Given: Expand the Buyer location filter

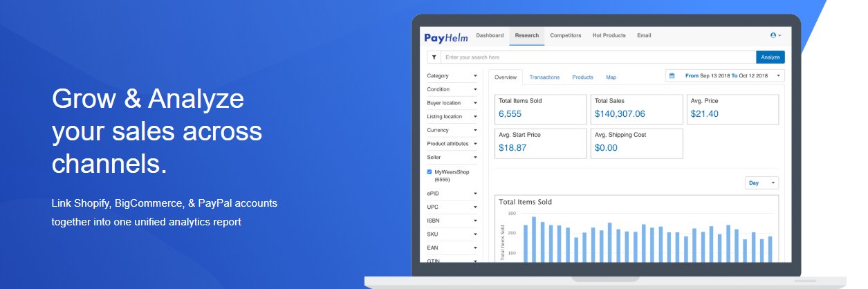Looking at the screenshot, I should (452, 103).
